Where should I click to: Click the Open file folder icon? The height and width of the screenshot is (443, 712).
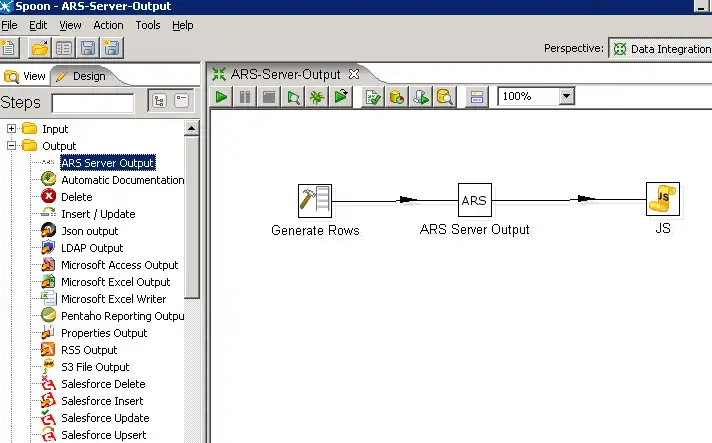40,48
